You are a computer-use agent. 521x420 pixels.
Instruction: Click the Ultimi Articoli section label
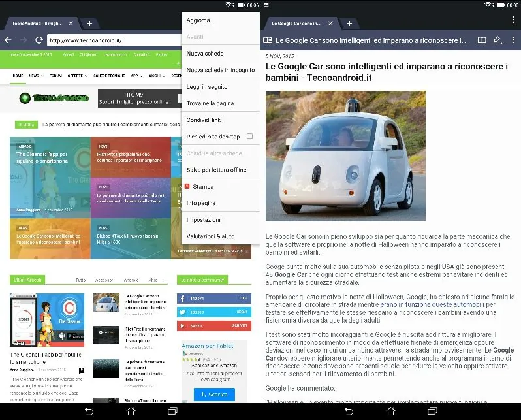27,280
